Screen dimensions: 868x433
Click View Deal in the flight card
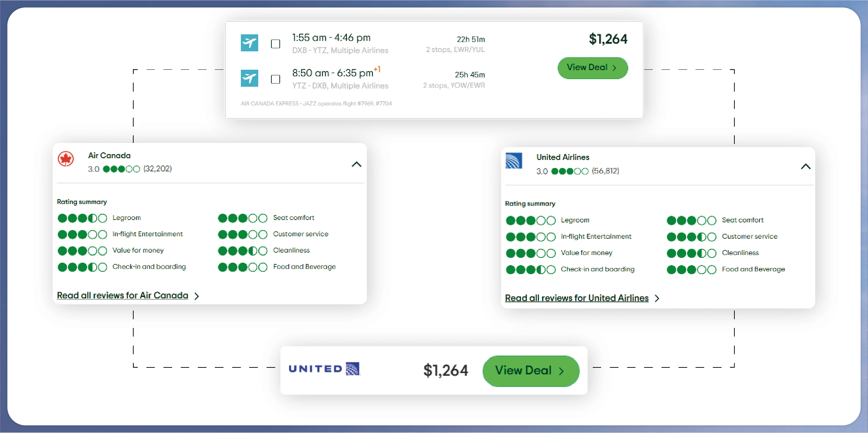(592, 68)
